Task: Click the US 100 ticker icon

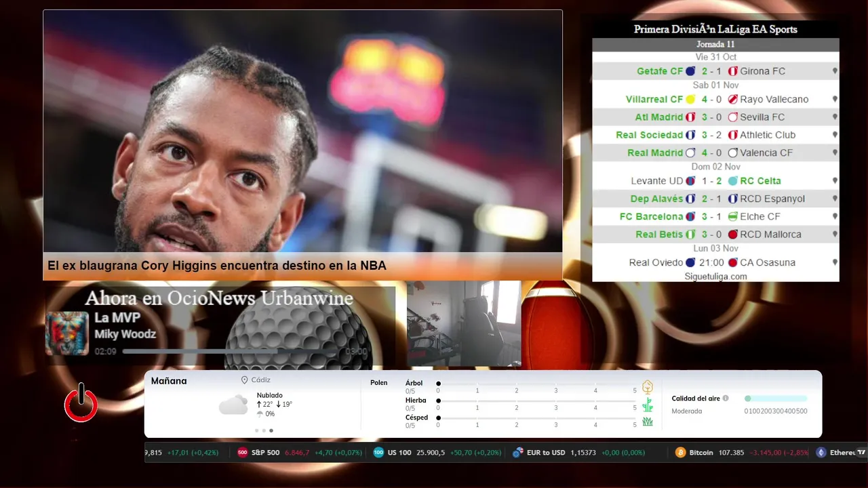Action: (x=378, y=453)
